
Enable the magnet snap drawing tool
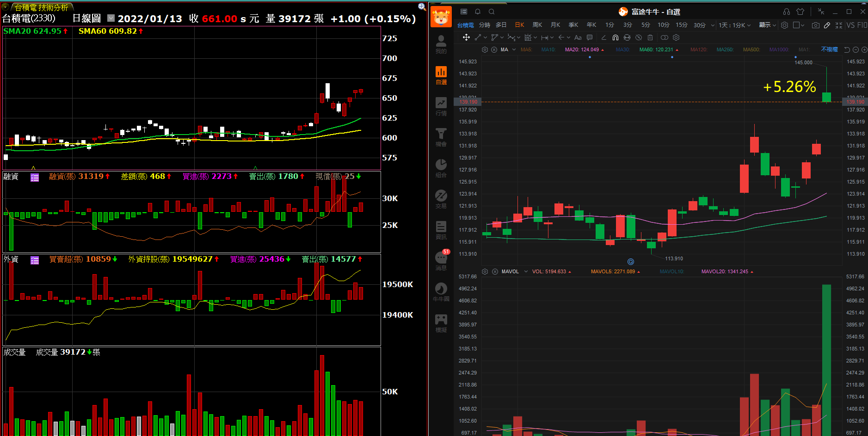pos(616,37)
